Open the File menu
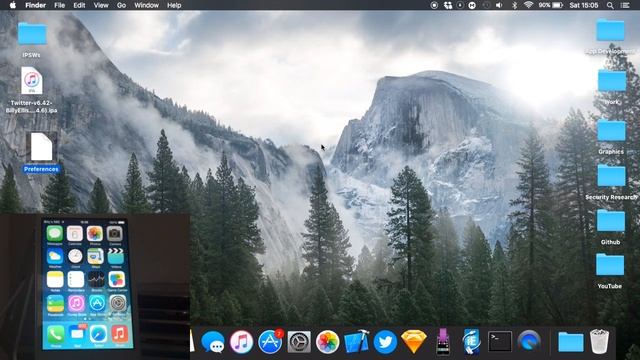The height and width of the screenshot is (360, 640). click(60, 5)
